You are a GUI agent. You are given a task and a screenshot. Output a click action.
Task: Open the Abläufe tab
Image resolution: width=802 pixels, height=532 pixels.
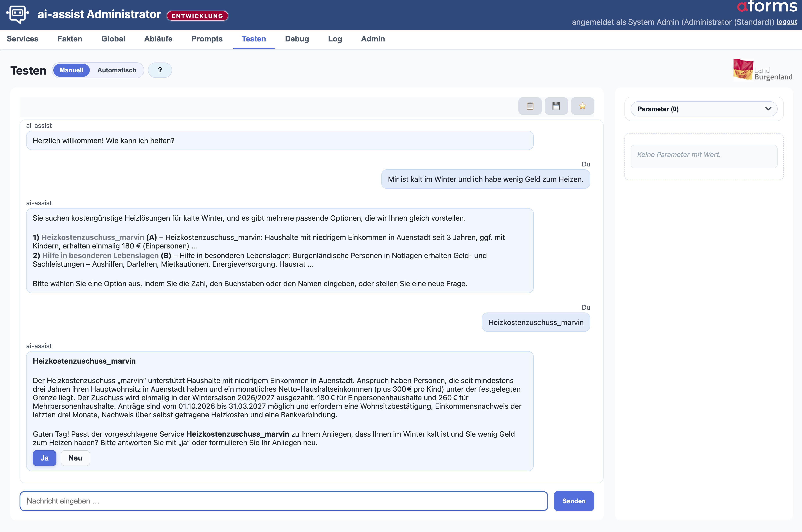click(158, 39)
